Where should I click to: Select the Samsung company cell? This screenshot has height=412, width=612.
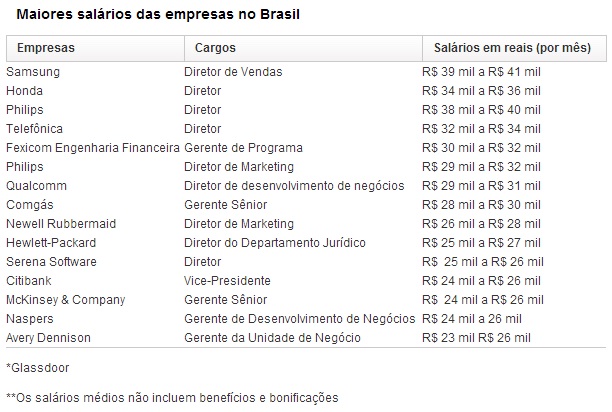pyautogui.click(x=33, y=72)
